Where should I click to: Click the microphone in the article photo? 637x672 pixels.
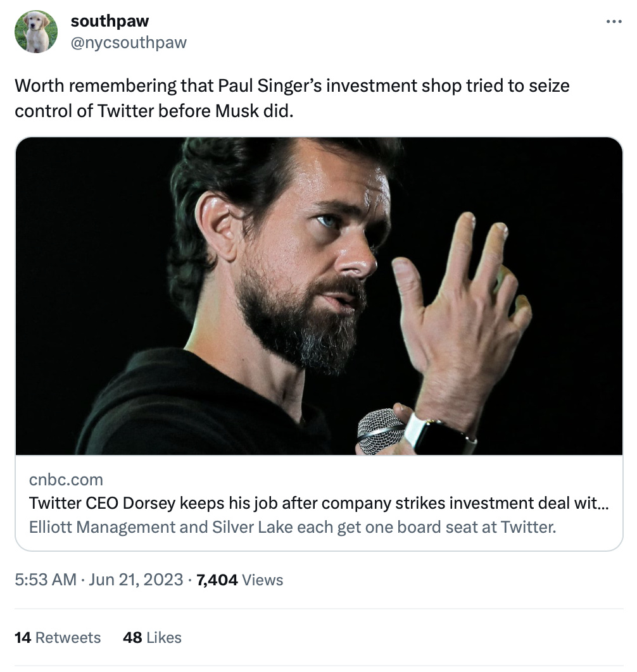pyautogui.click(x=381, y=432)
